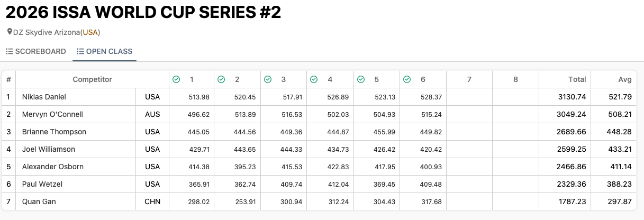Click the round 7 column header
Image resolution: width=644 pixels, height=220 pixels.
[x=469, y=79]
